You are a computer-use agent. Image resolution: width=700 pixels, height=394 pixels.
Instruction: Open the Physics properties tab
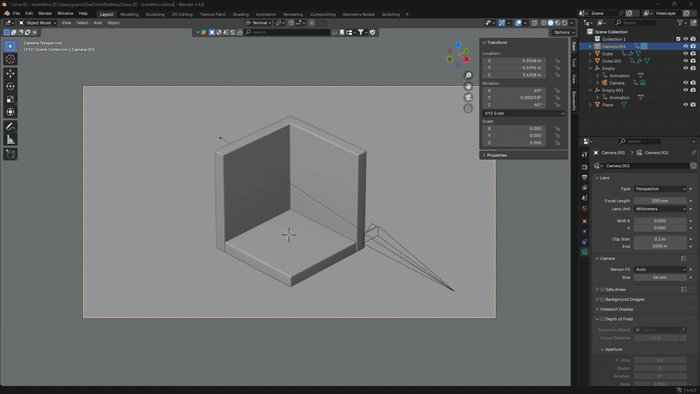point(584,231)
